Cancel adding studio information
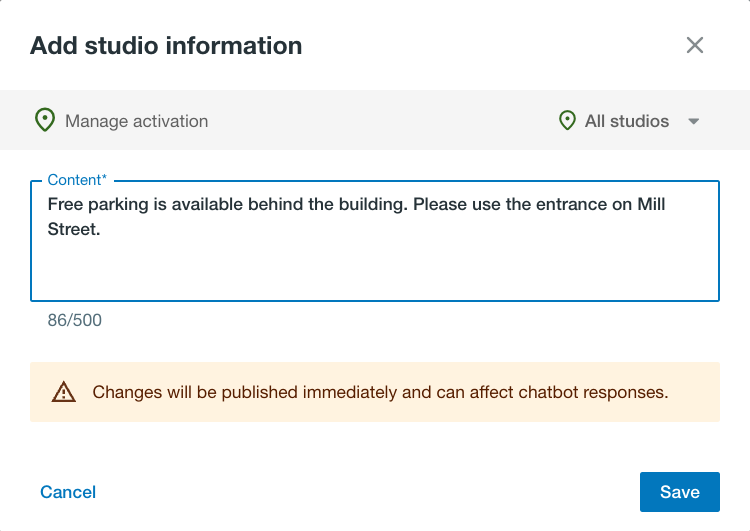 coord(68,492)
